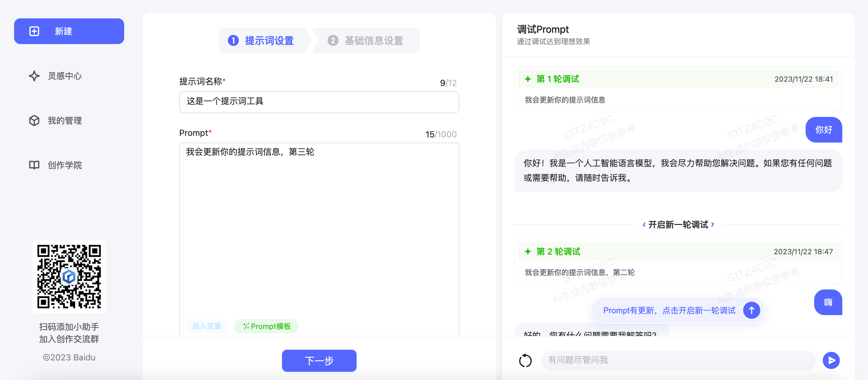Click the send message paper plane icon
The image size is (868, 380).
click(x=831, y=360)
